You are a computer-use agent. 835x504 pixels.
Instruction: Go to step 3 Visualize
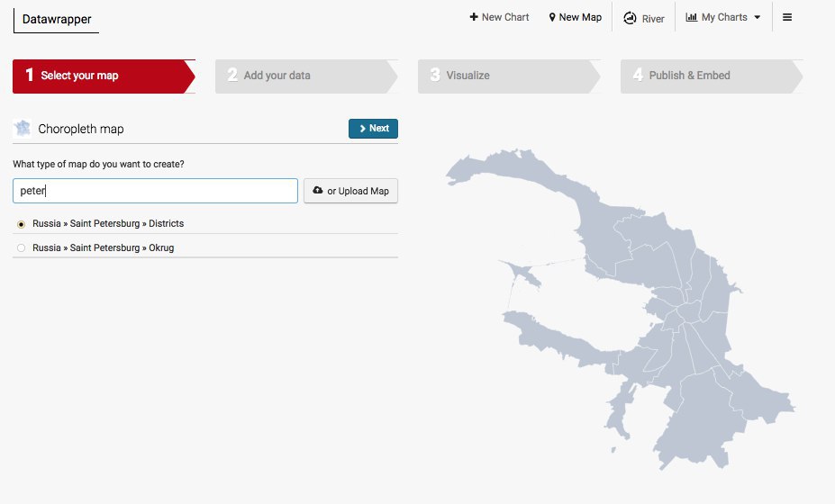[509, 76]
